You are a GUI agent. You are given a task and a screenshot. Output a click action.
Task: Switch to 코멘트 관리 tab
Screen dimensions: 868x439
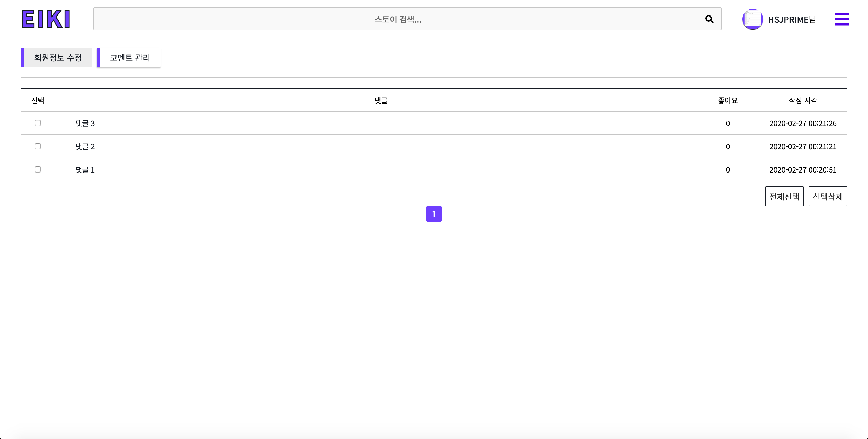pos(130,58)
